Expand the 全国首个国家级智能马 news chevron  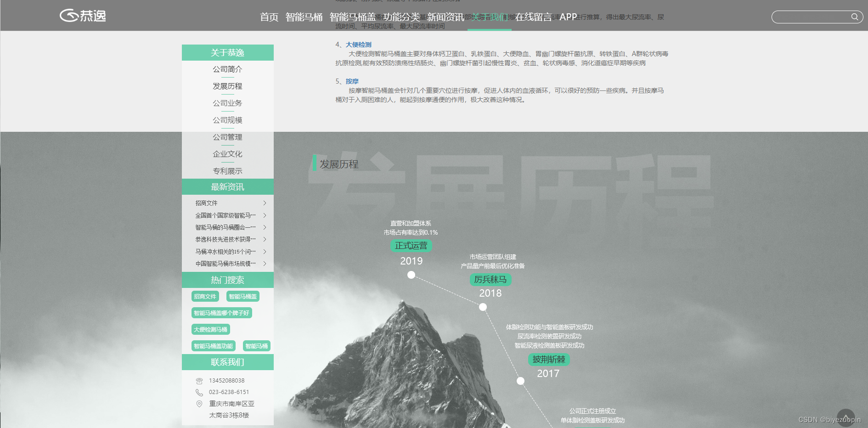(x=265, y=215)
